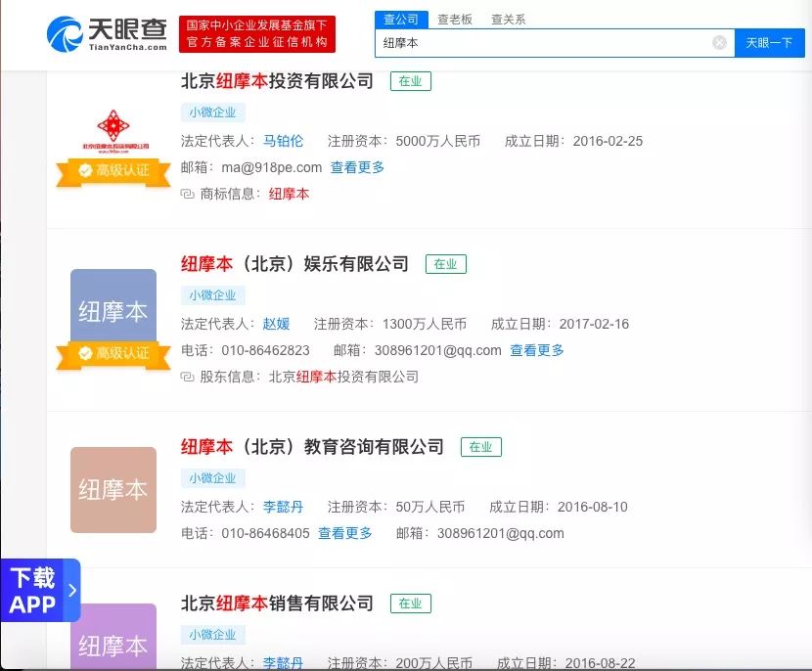Open the 下载APP panel
The height and width of the screenshot is (671, 812).
(32, 589)
